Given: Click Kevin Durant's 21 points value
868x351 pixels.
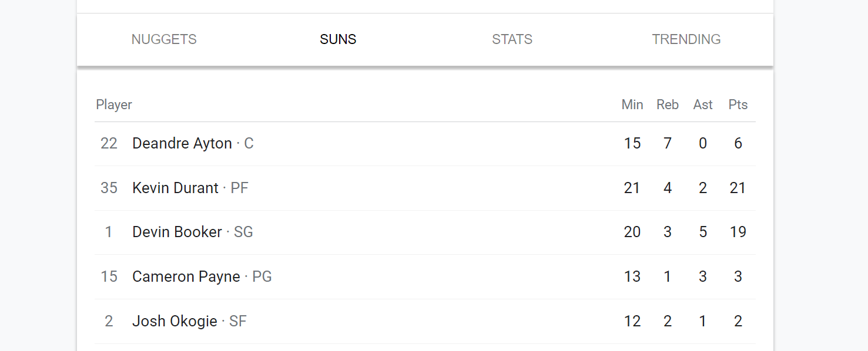Looking at the screenshot, I should 738,188.
